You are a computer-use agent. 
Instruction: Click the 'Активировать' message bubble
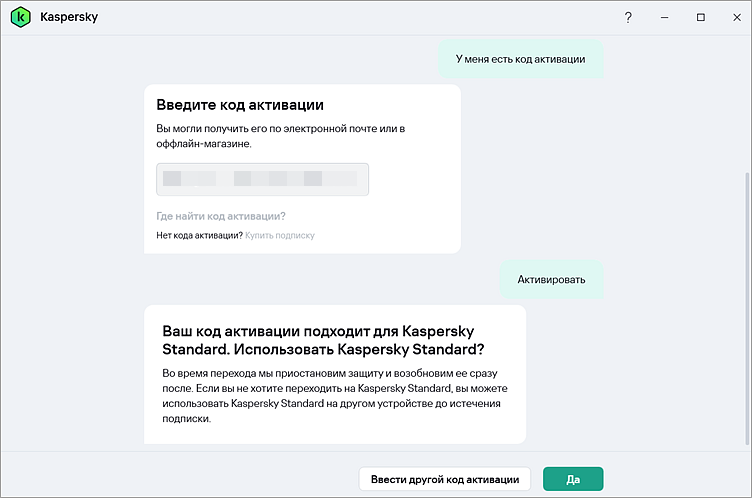(551, 280)
